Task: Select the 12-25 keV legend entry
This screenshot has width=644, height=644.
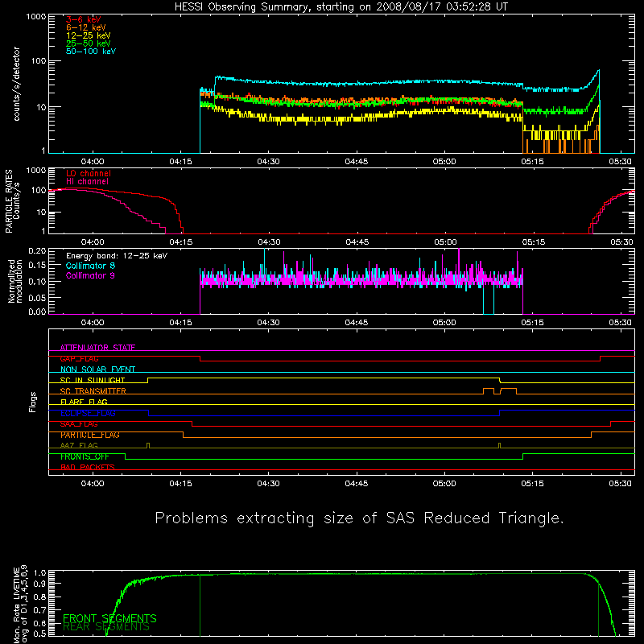Action: pos(89,35)
